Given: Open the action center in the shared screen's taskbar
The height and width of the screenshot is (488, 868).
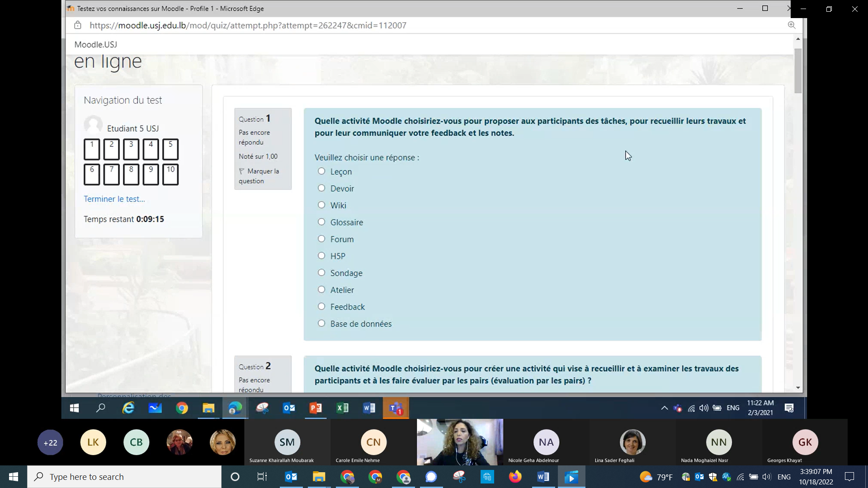Looking at the screenshot, I should click(x=789, y=408).
